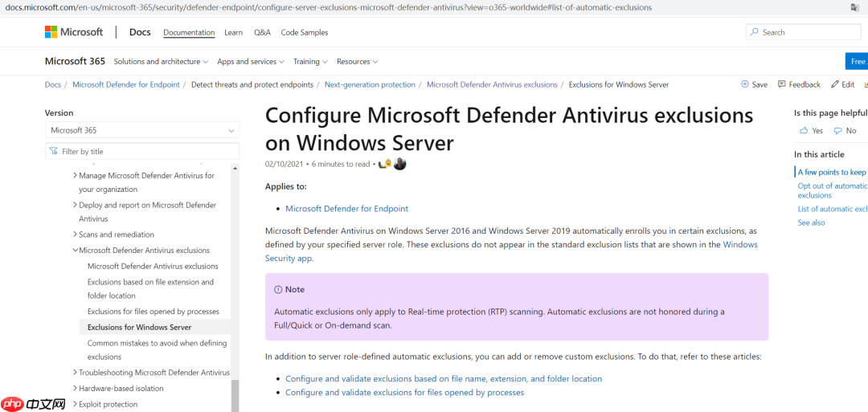
Task: Expand Exploit protection node
Action: coord(76,404)
